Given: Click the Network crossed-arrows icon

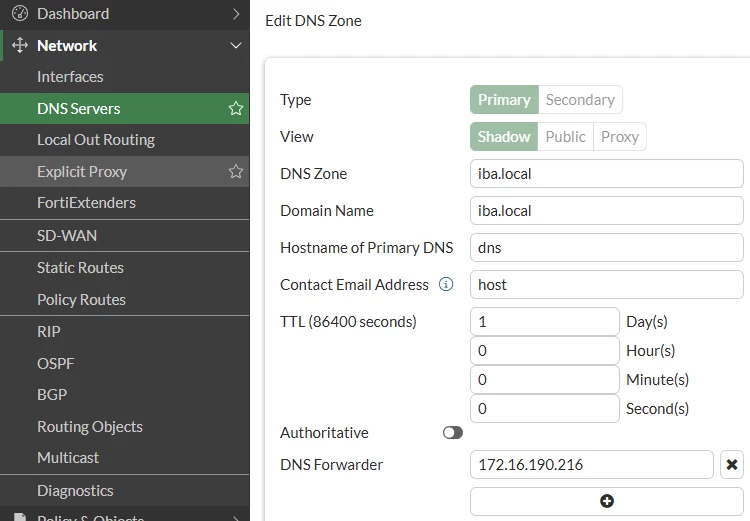Looking at the screenshot, I should (20, 45).
